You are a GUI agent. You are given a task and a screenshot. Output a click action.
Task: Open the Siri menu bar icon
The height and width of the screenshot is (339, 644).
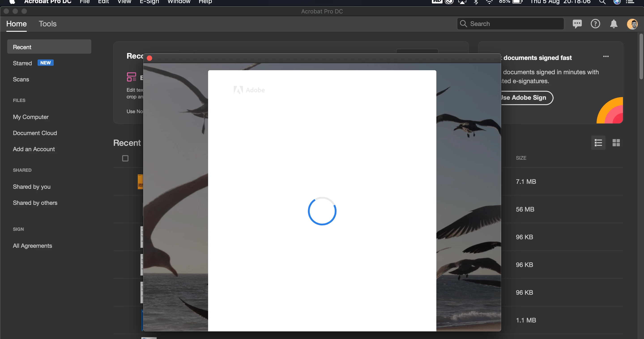coord(617,2)
